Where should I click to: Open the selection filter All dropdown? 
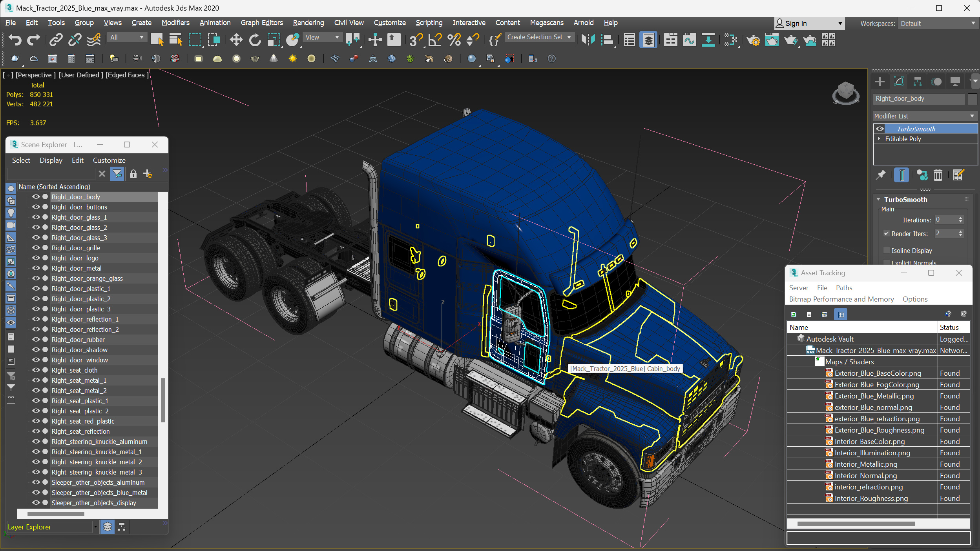126,37
